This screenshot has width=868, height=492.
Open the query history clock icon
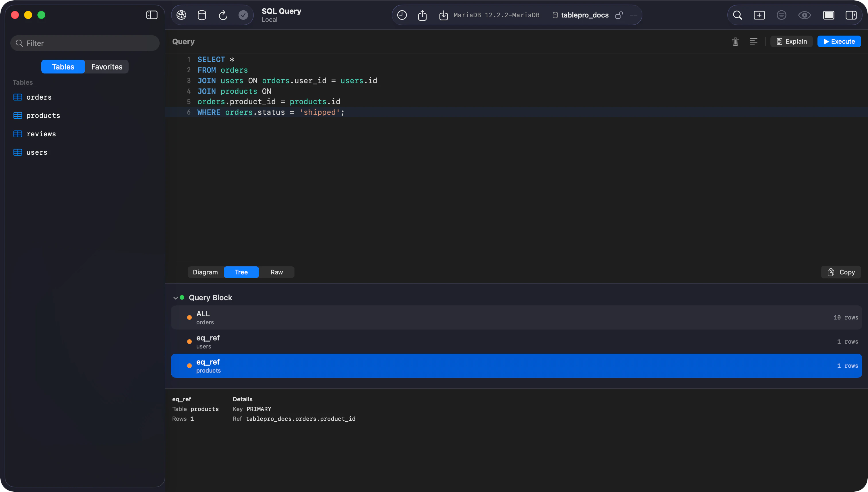tap(402, 15)
